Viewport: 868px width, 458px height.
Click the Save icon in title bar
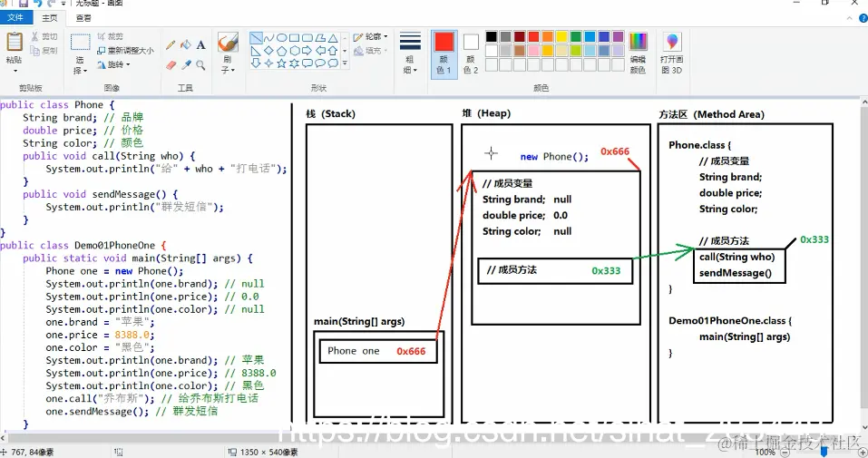click(24, 4)
